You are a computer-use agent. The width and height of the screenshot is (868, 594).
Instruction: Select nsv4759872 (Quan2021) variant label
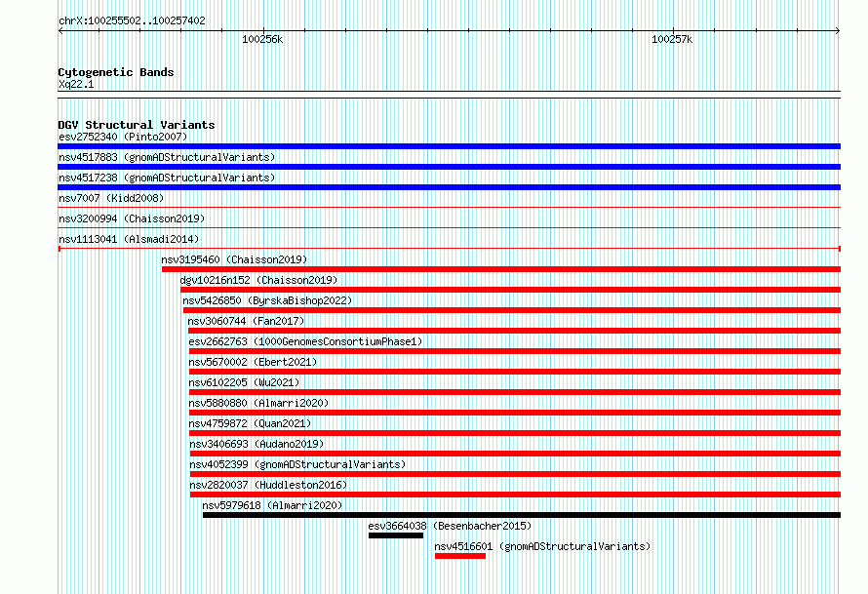click(x=251, y=423)
